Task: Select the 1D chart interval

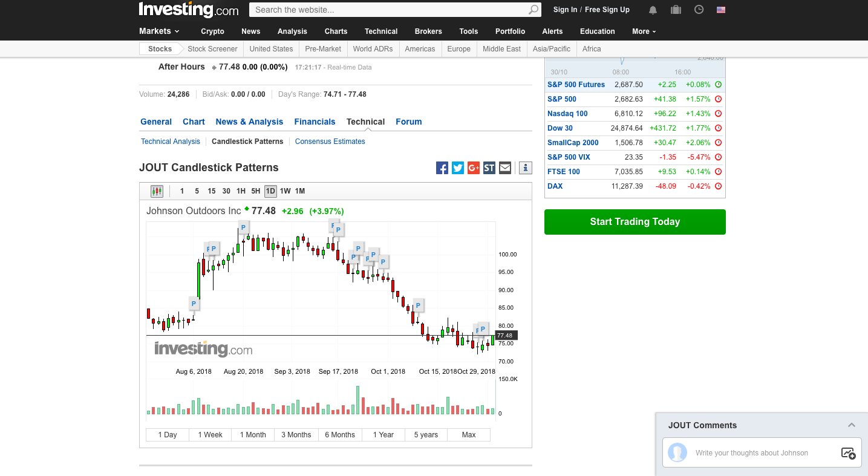Action: [x=270, y=191]
